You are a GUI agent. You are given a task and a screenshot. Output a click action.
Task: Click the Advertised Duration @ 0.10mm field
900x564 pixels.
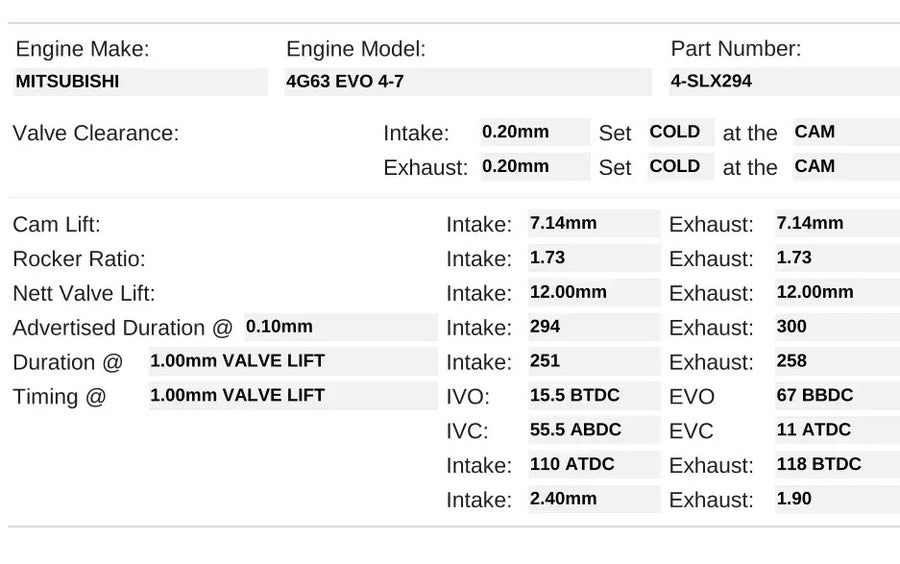[340, 327]
